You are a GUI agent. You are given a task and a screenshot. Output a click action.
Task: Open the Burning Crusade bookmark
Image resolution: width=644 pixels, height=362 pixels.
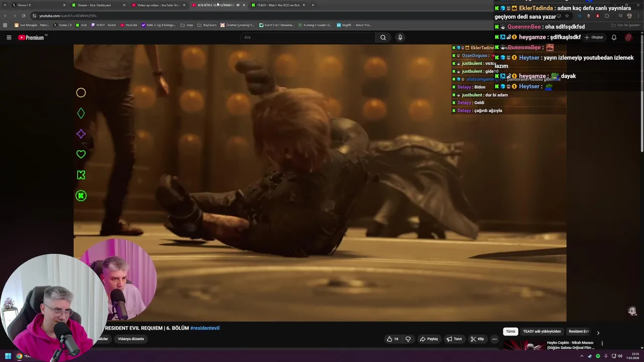314,25
